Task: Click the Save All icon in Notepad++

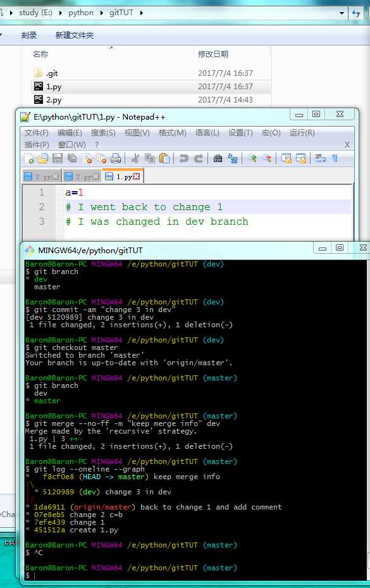Action: (72, 158)
